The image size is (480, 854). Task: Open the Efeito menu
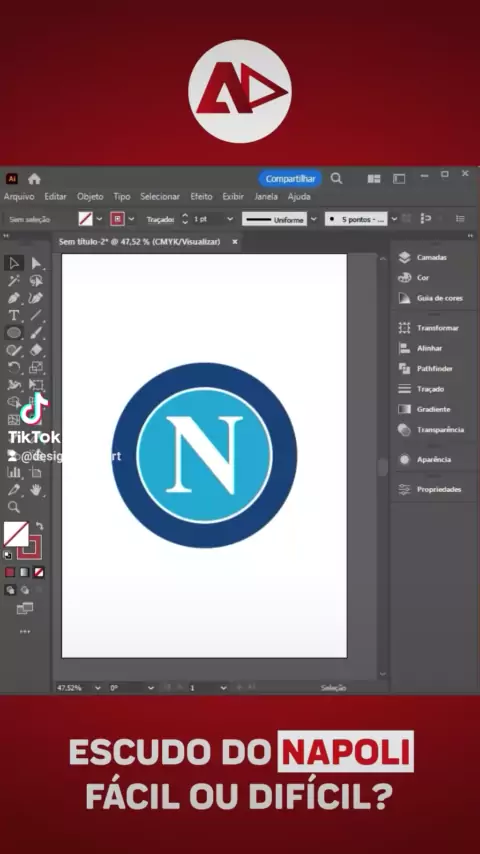point(201,197)
